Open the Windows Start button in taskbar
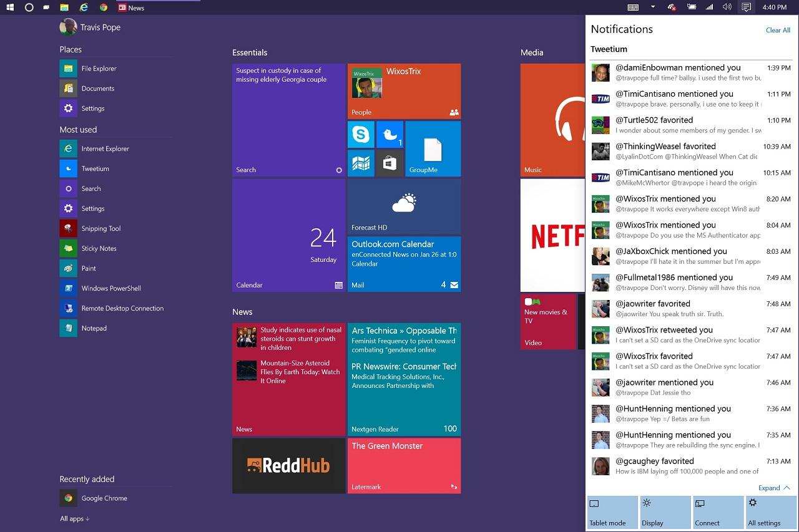The width and height of the screenshot is (799, 532). click(10, 7)
